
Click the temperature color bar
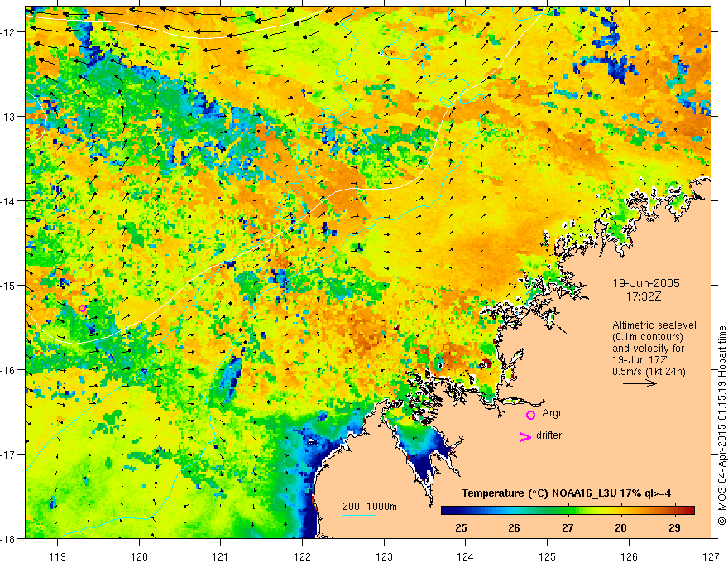pos(568,511)
